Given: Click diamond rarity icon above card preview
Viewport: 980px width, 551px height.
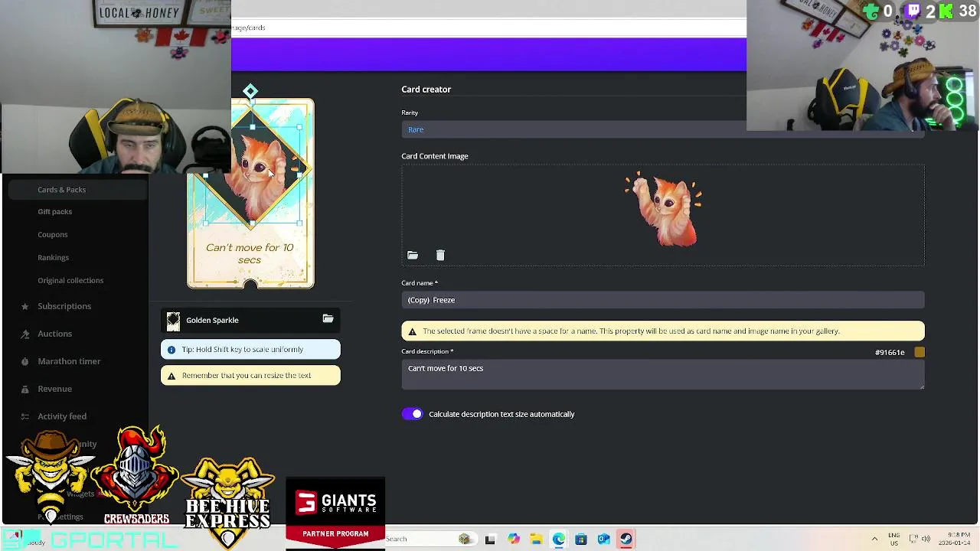Looking at the screenshot, I should [250, 92].
